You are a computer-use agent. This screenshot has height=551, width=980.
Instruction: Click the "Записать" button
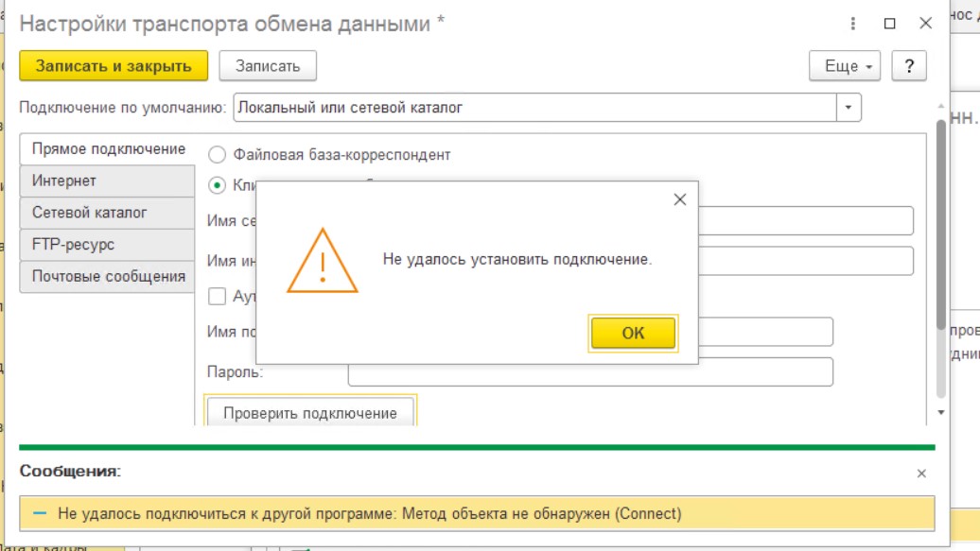pyautogui.click(x=268, y=66)
